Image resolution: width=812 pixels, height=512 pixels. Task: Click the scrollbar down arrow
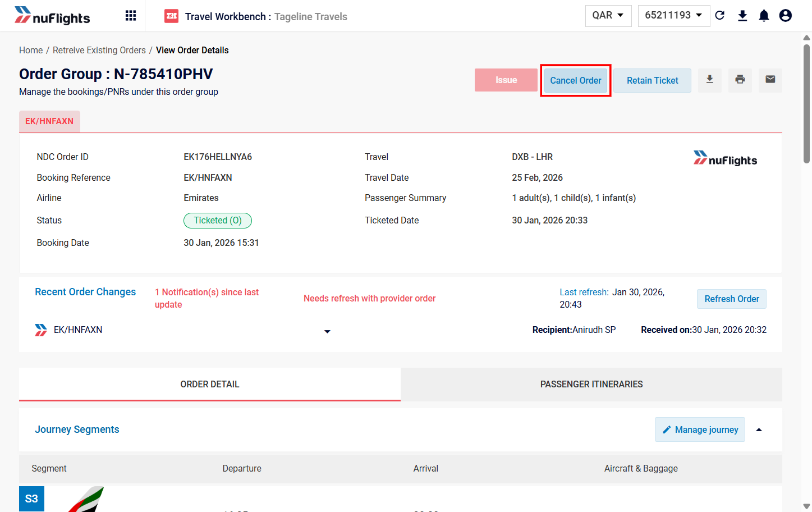[806, 506]
